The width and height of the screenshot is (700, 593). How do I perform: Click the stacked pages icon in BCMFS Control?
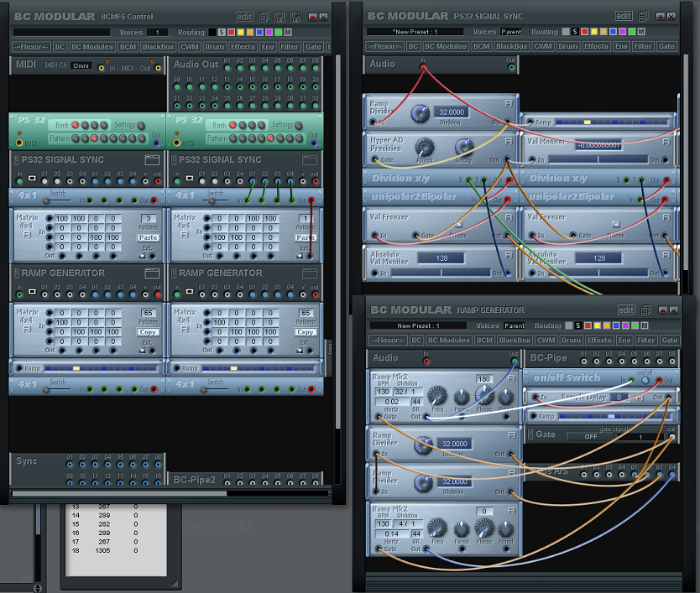tap(264, 16)
